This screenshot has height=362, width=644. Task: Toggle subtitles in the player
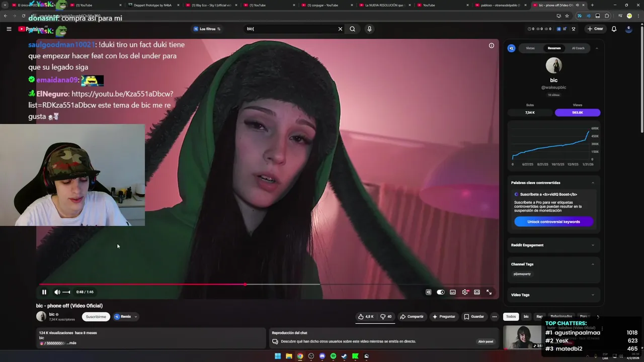[x=453, y=292]
